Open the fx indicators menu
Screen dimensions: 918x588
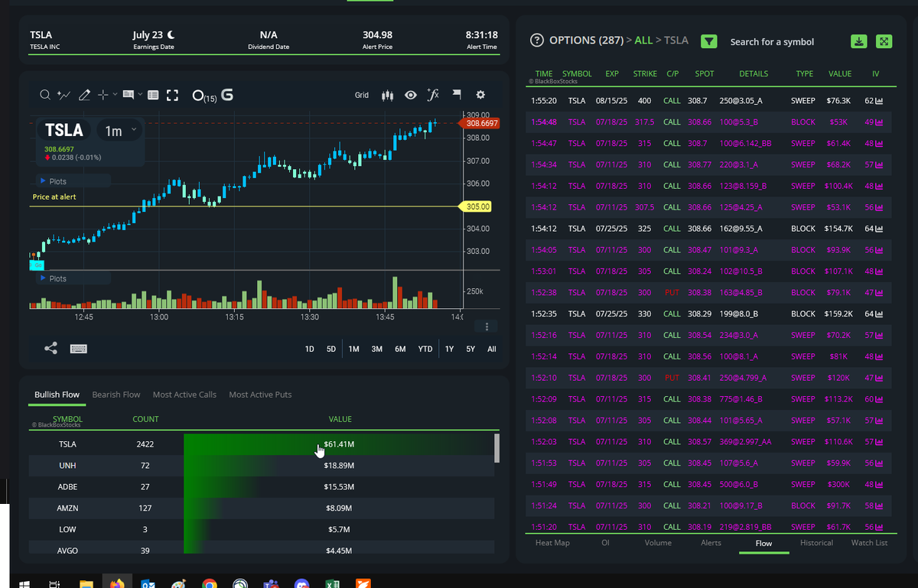click(433, 94)
